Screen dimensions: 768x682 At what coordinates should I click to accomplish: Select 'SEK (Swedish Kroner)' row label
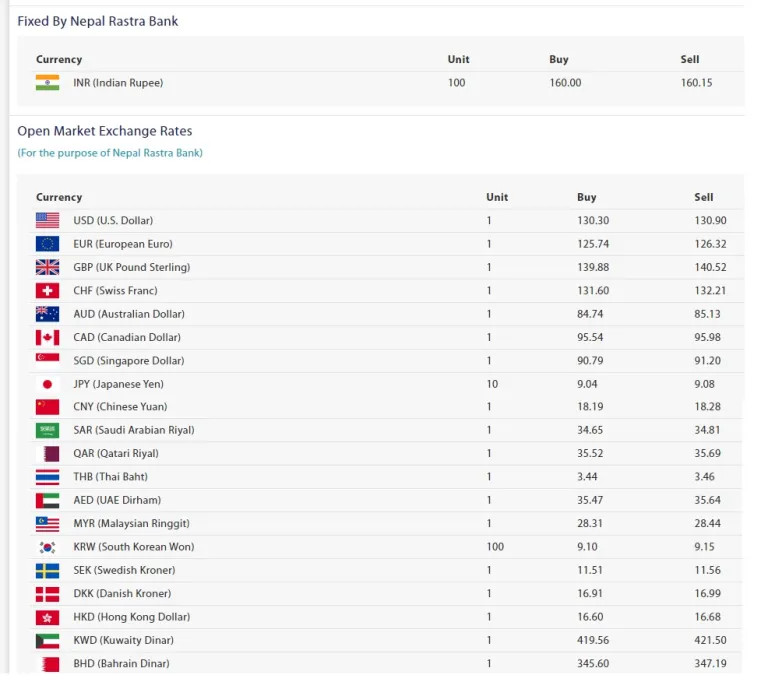(x=124, y=570)
